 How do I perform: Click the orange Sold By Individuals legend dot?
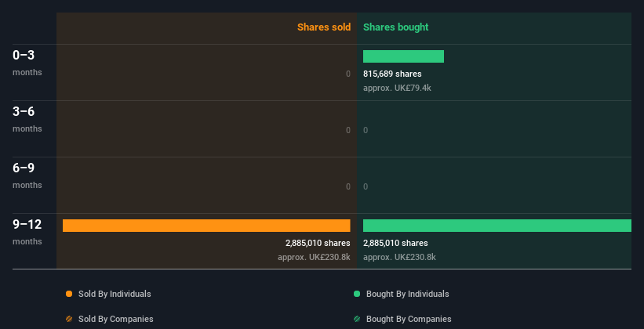tap(69, 294)
